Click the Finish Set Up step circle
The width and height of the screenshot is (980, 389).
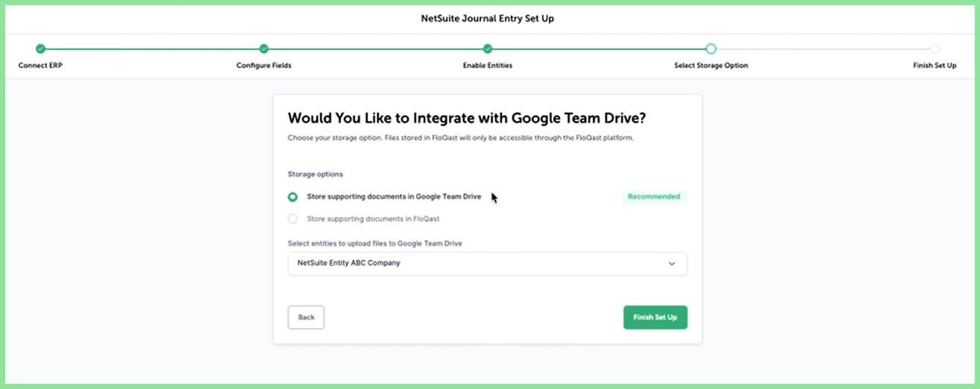(935, 48)
